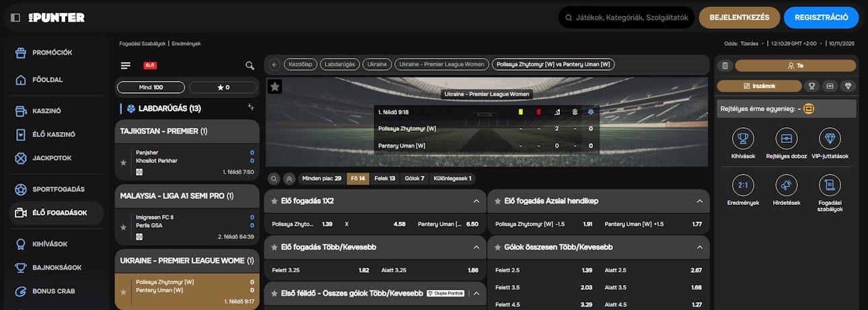Collapse the Élő fogadás 1X2 market

coord(476,201)
